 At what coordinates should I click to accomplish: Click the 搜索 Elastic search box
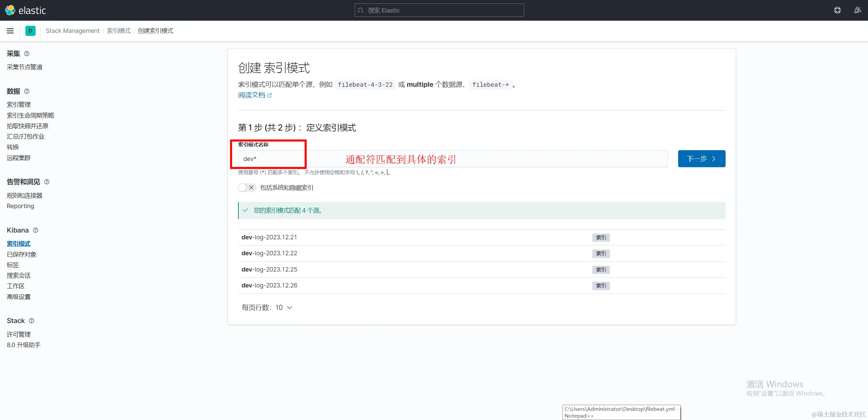point(439,10)
